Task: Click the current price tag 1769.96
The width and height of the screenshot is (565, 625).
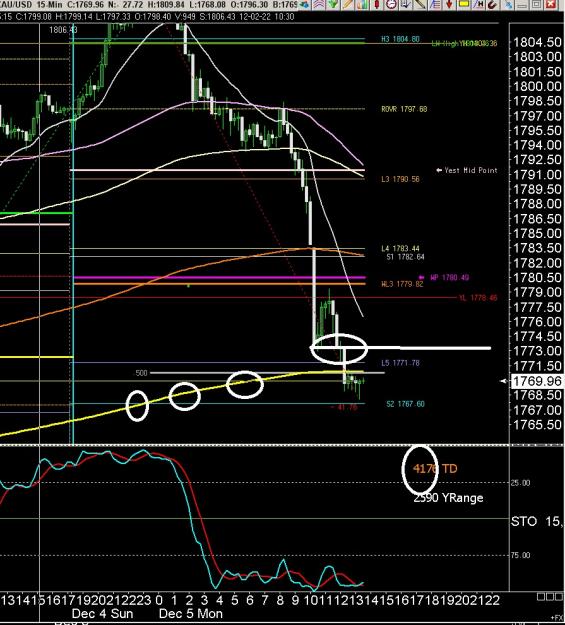Action: [537, 381]
